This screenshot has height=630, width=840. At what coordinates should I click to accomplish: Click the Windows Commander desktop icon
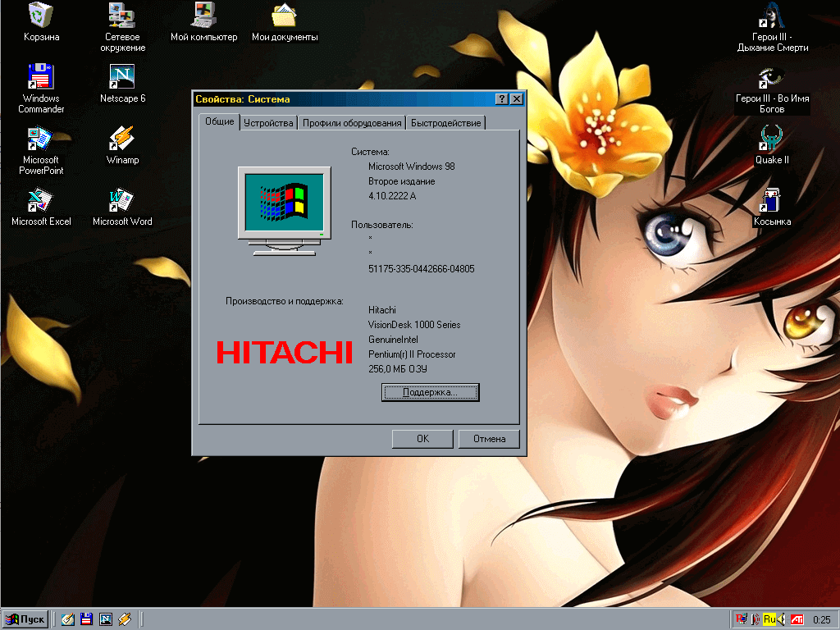(41, 76)
